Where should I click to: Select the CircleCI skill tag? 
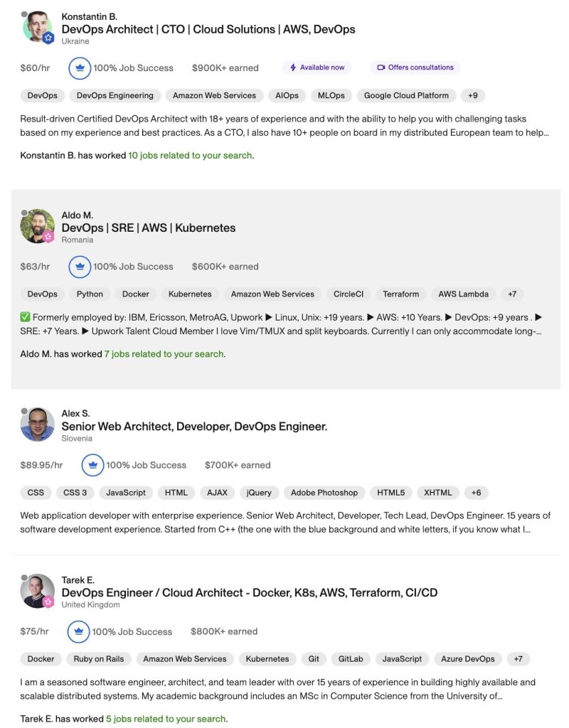tap(349, 294)
